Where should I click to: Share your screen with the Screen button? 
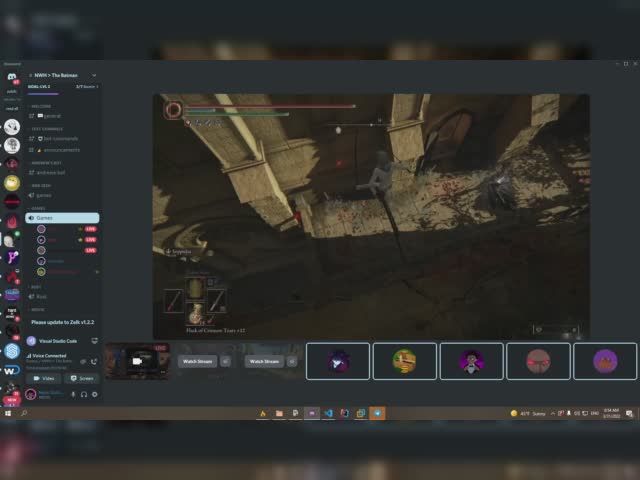point(82,378)
